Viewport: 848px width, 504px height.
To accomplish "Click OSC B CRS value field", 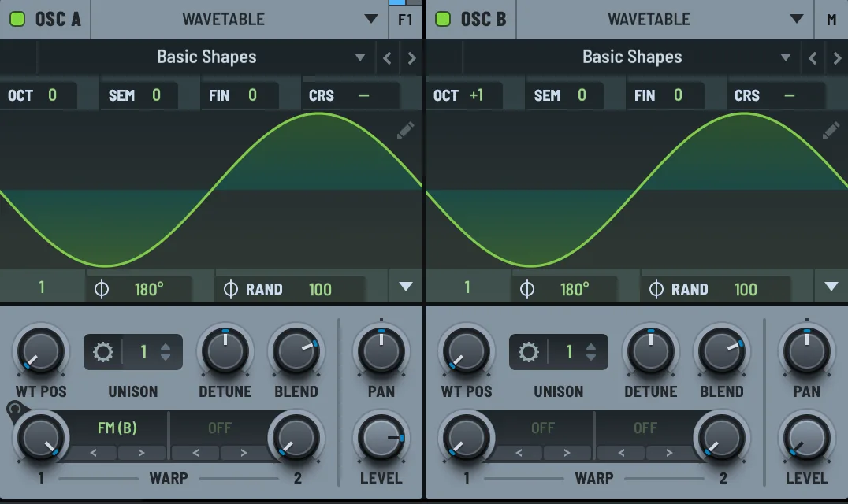I will pyautogui.click(x=776, y=95).
